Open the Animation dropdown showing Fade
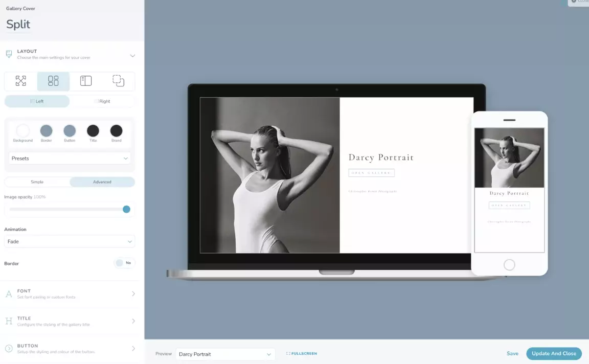This screenshot has height=364, width=589. (70, 241)
